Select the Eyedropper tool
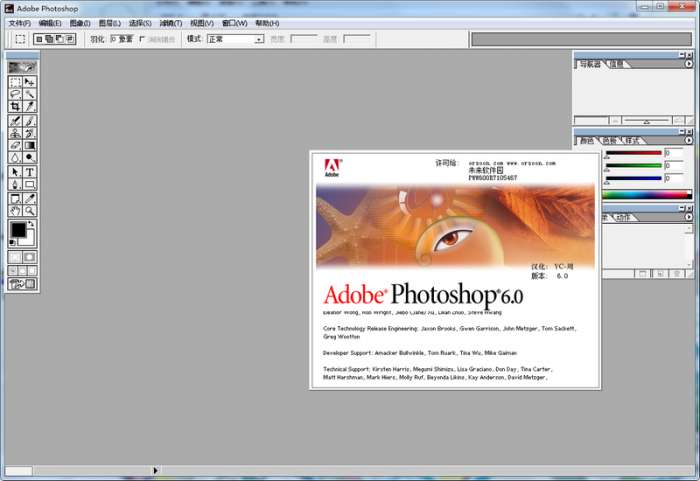 pos(29,199)
